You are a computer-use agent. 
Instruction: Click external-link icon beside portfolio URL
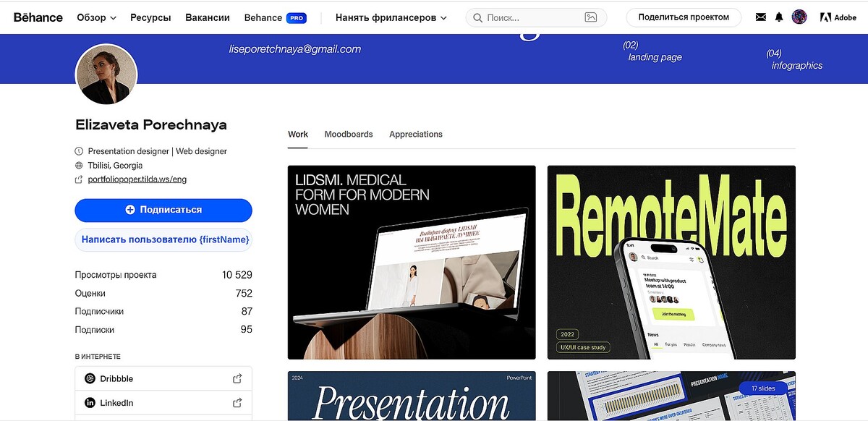(78, 179)
